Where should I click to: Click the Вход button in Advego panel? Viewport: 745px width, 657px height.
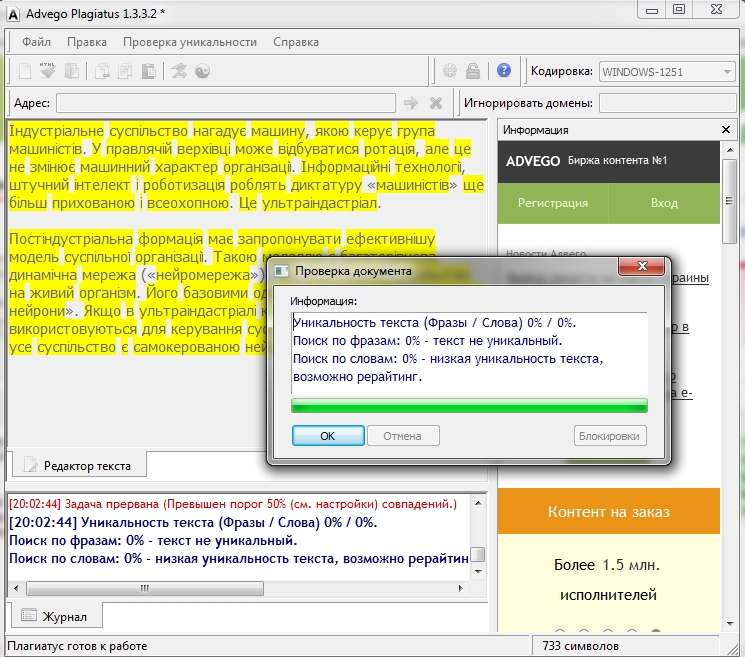tap(664, 203)
